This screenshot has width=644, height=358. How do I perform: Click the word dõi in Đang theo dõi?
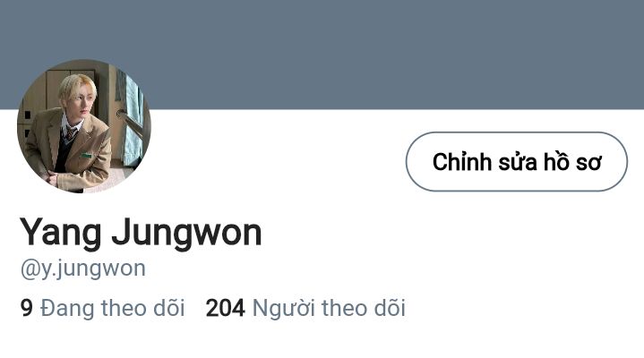(x=168, y=308)
